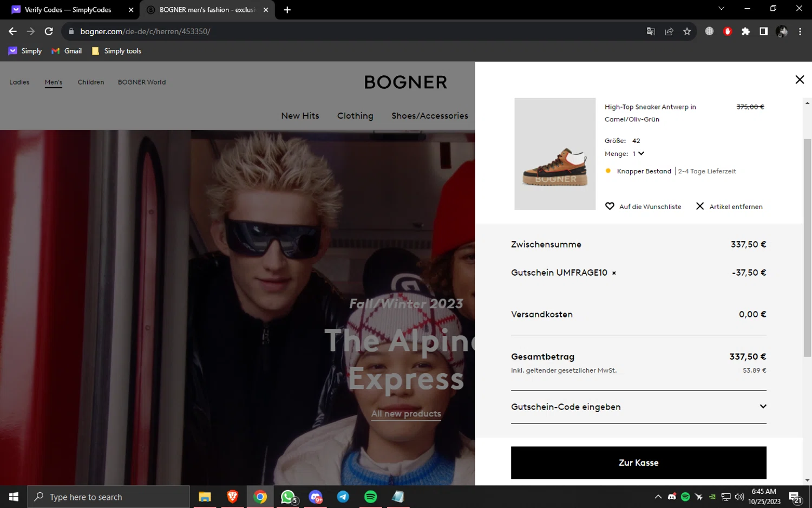
Task: Click the scroll-down arrow of the cart panel
Action: pos(807,480)
